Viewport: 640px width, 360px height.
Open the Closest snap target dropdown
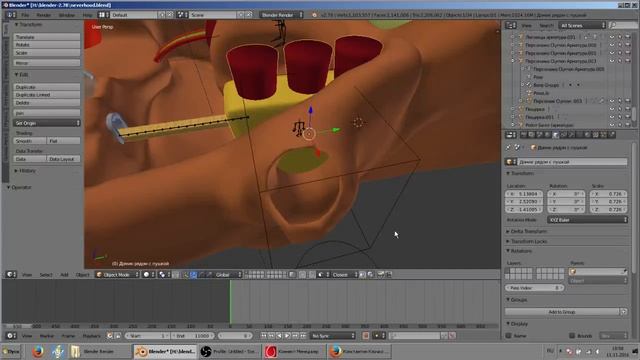pyautogui.click(x=344, y=275)
